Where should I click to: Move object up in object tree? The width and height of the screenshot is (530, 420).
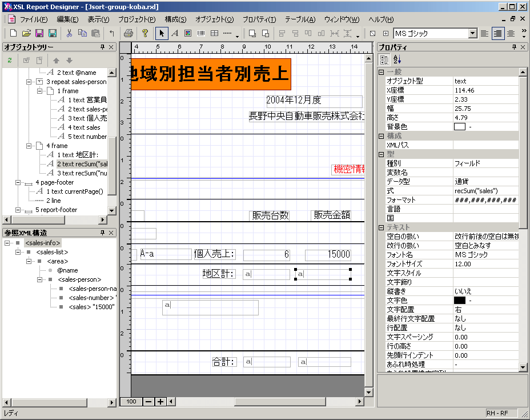point(56,61)
